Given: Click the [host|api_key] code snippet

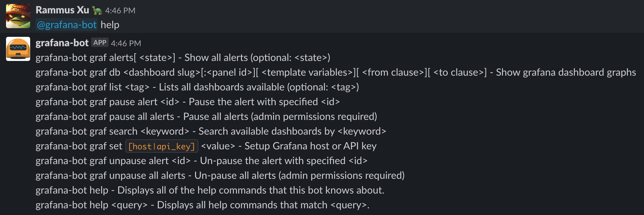Looking at the screenshot, I should coord(162,146).
